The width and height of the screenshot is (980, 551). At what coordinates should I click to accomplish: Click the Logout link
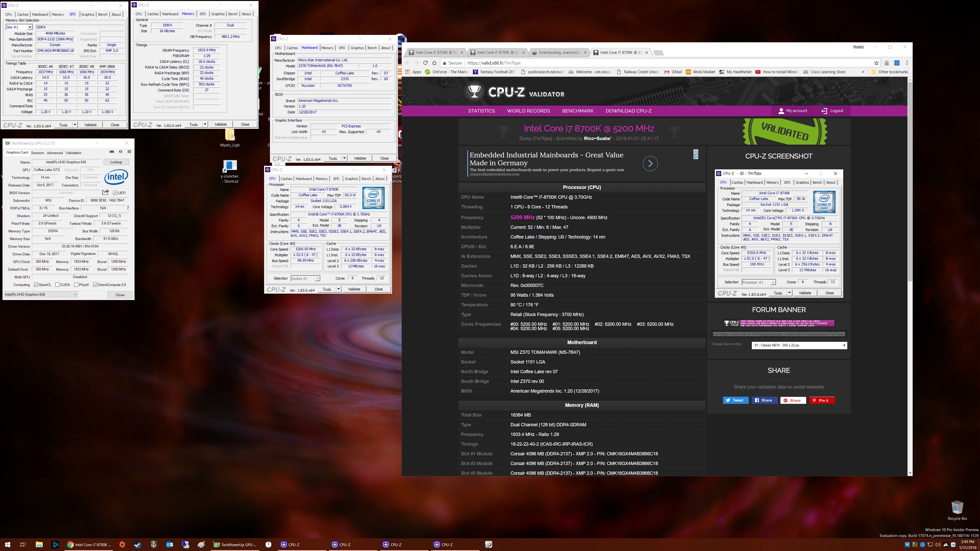[832, 111]
